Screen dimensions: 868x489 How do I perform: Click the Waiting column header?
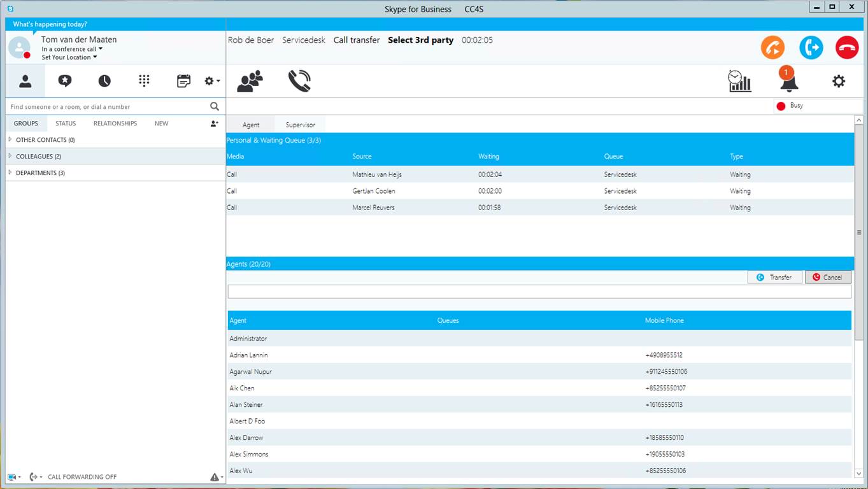pyautogui.click(x=488, y=156)
